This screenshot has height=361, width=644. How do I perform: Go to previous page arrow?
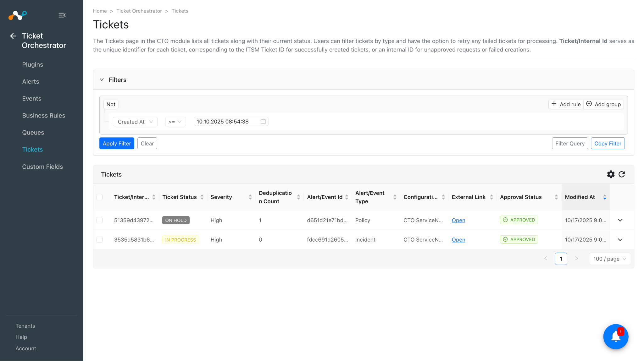click(x=546, y=259)
